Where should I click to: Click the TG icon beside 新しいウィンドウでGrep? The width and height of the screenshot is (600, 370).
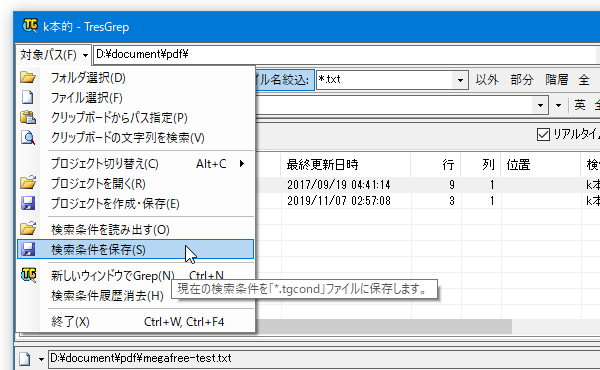29,274
